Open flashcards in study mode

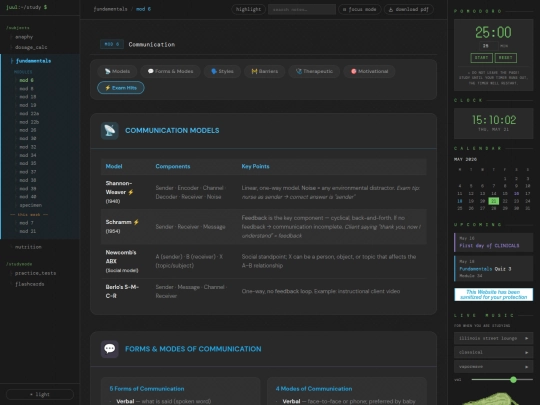coord(29,284)
